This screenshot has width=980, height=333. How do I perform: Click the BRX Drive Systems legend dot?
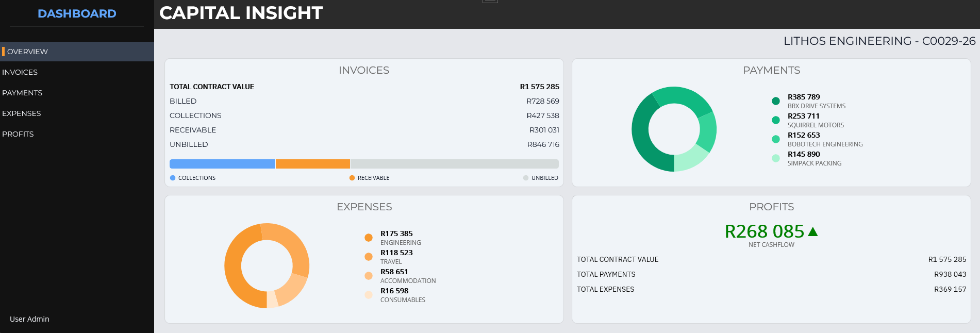(x=775, y=101)
